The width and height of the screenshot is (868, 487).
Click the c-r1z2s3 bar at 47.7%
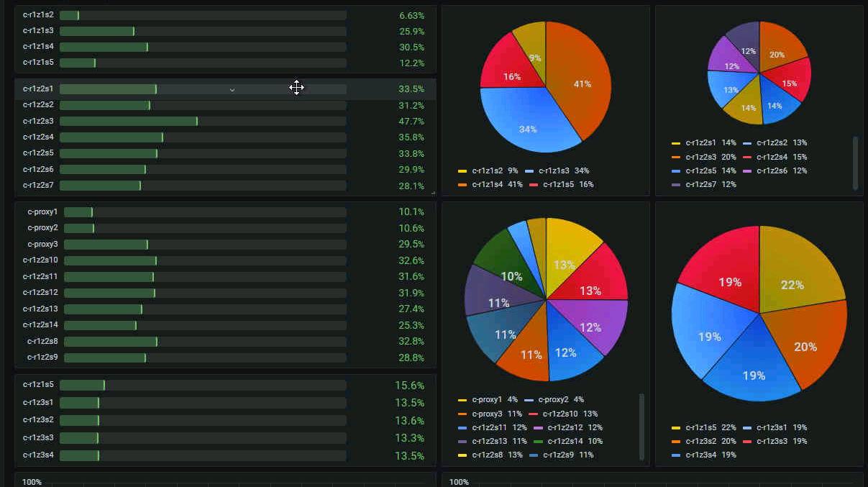(x=203, y=122)
